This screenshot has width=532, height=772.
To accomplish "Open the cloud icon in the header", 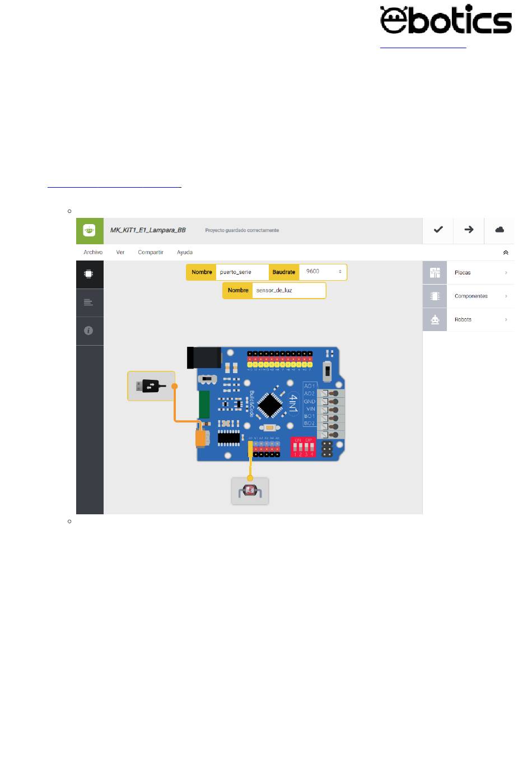I will coord(500,230).
